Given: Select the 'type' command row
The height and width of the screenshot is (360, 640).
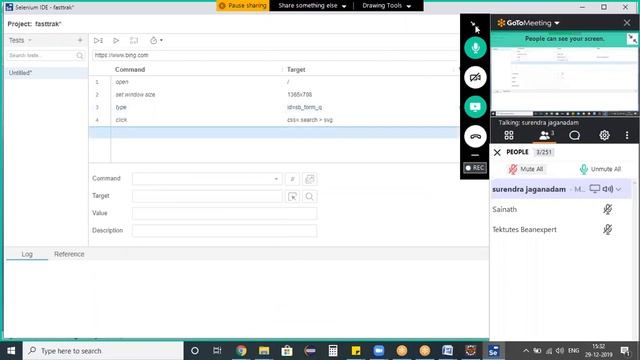Looking at the screenshot, I should point(274,107).
